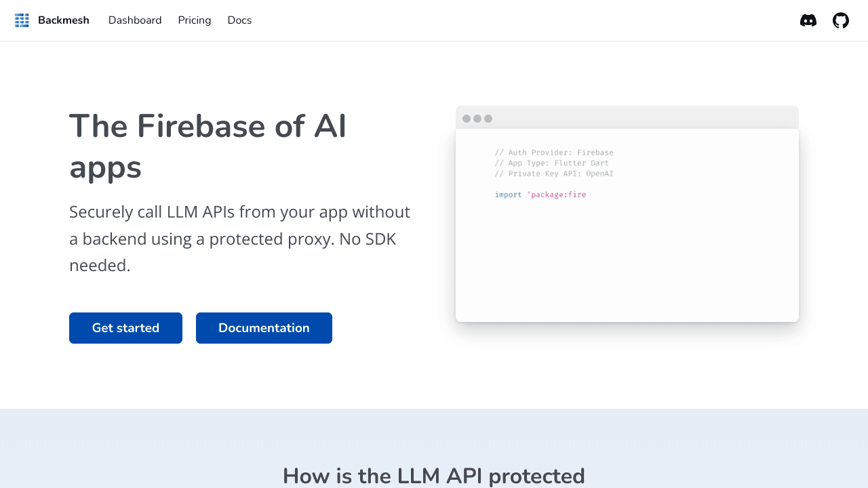Click the code editor preview window
The image size is (868, 488).
(x=627, y=224)
